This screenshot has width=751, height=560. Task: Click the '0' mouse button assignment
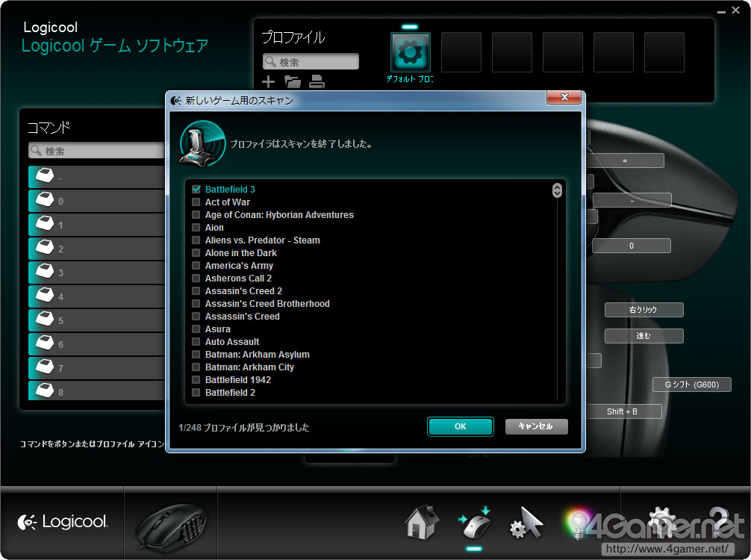click(x=632, y=246)
